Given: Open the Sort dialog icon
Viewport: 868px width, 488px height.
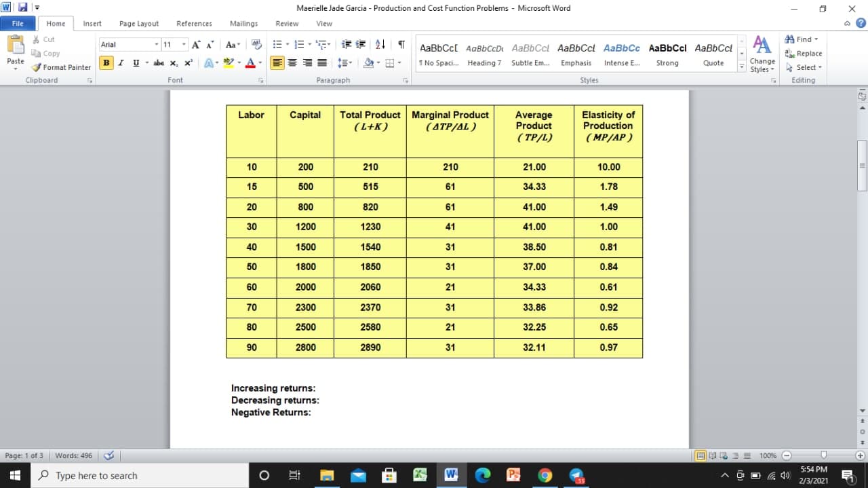Looking at the screenshot, I should (x=380, y=43).
